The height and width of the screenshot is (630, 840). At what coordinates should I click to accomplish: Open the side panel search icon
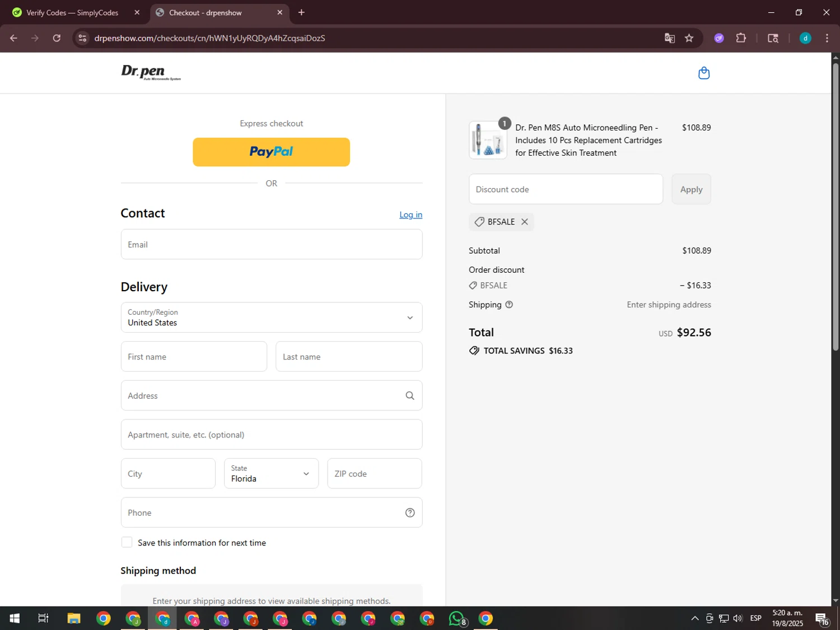pos(773,38)
